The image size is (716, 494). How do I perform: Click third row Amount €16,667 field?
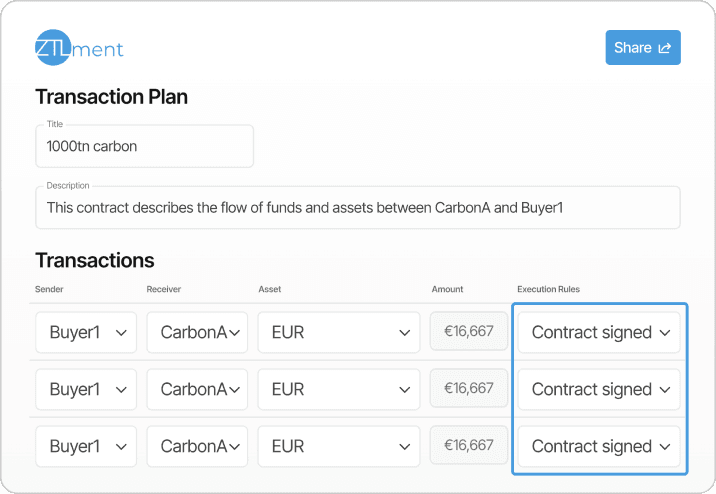coord(468,445)
